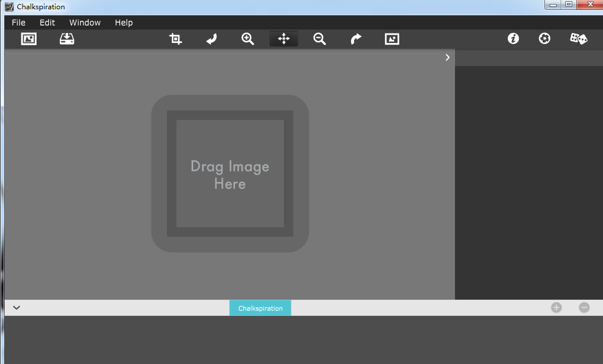The width and height of the screenshot is (603, 364).
Task: Click the open image icon in toolbar
Action: click(x=29, y=39)
